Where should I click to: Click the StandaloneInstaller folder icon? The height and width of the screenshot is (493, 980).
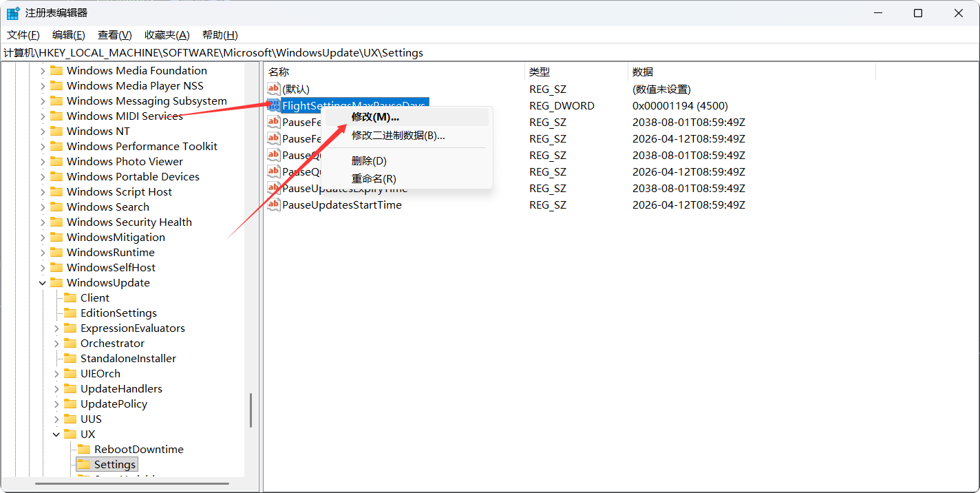70,359
